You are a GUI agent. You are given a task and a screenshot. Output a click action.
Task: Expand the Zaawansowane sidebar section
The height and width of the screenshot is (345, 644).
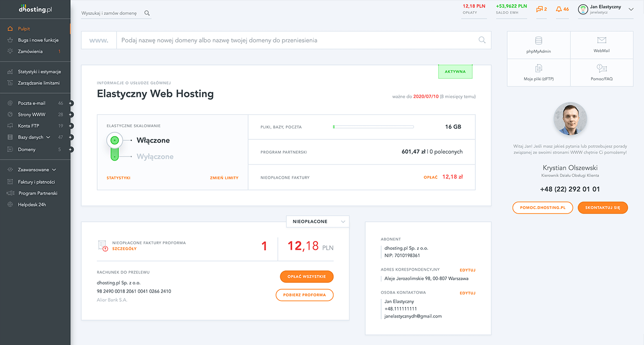37,170
